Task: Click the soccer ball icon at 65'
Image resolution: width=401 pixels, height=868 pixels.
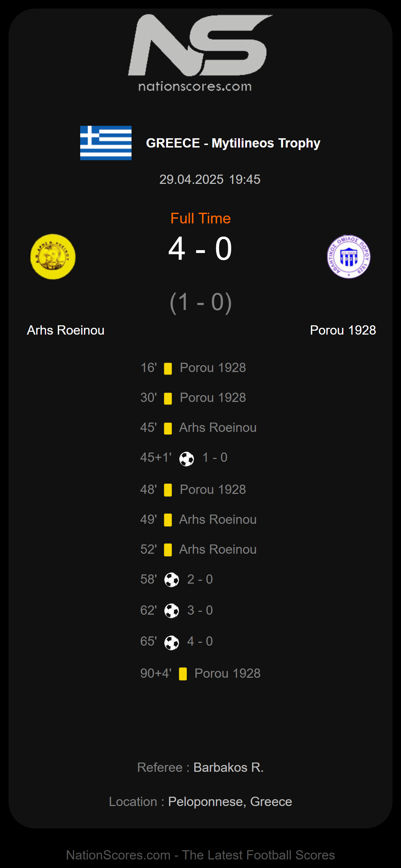Action: point(171,643)
